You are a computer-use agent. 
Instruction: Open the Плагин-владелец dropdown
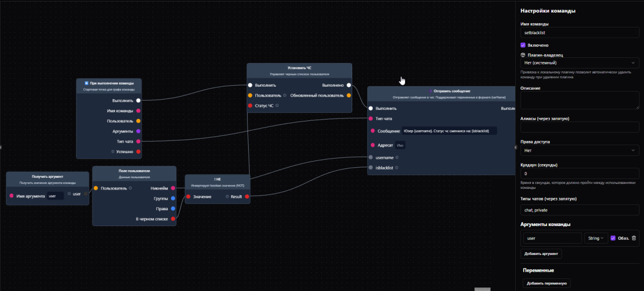pos(580,63)
